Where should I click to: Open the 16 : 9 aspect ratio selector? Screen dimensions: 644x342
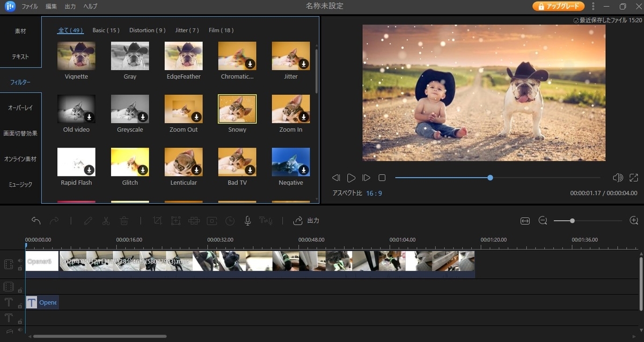tap(374, 193)
